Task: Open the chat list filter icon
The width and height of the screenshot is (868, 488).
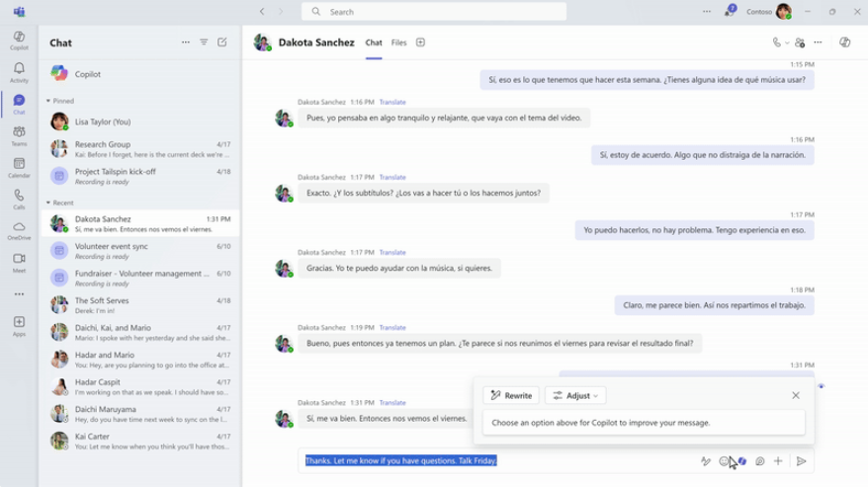Action: (204, 42)
